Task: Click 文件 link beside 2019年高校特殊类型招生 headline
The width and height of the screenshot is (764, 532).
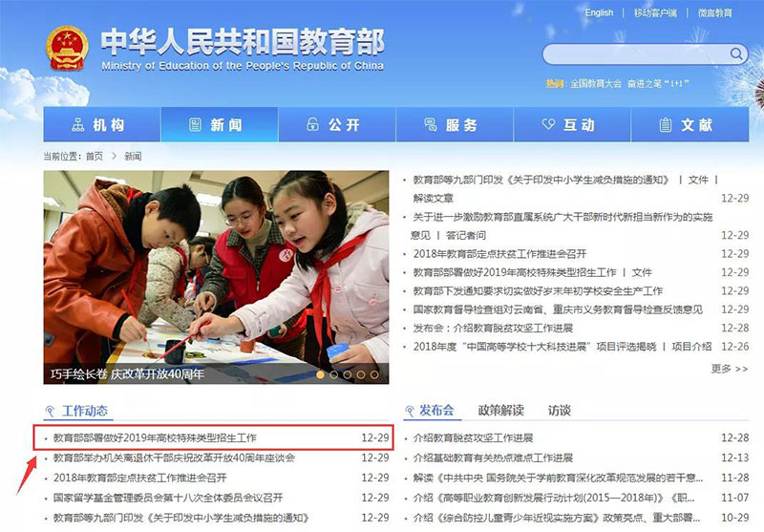Action: (x=642, y=272)
